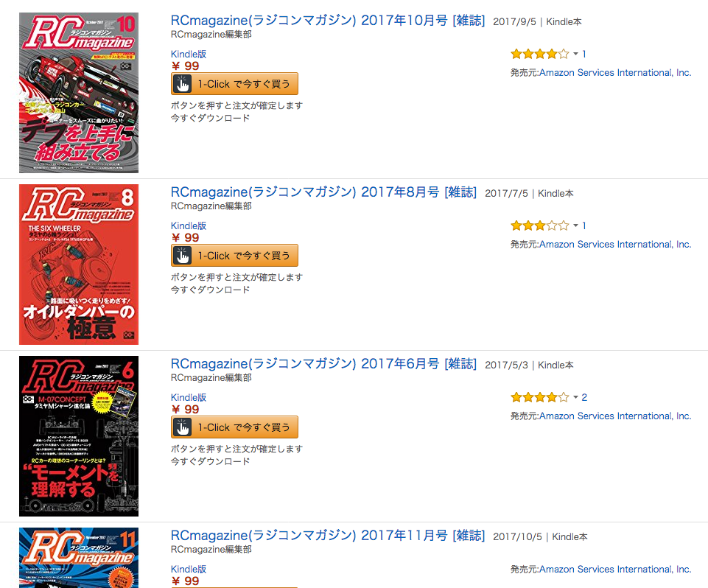Image resolution: width=708 pixels, height=588 pixels.
Task: Click the 1-Click hand icon for June issue
Action: tap(183, 427)
